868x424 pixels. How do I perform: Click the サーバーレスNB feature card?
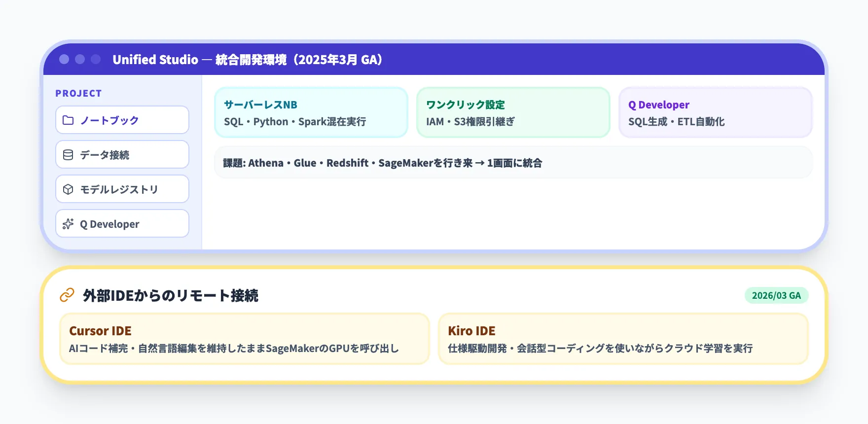coord(311,112)
